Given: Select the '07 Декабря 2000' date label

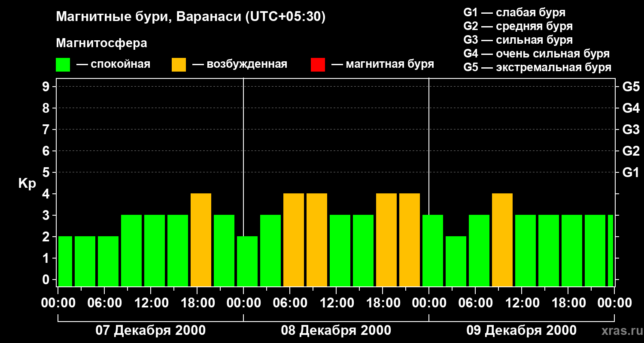Looking at the screenshot, I should tap(150, 331).
